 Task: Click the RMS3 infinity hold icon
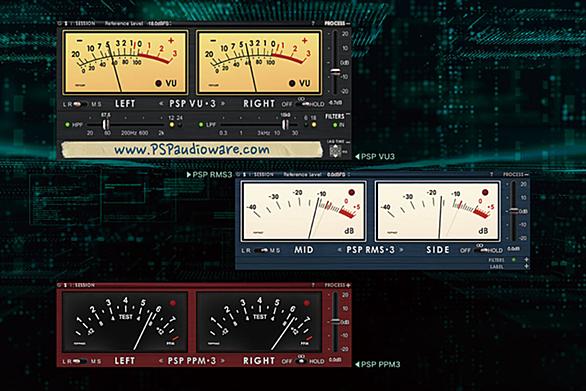coord(479,245)
